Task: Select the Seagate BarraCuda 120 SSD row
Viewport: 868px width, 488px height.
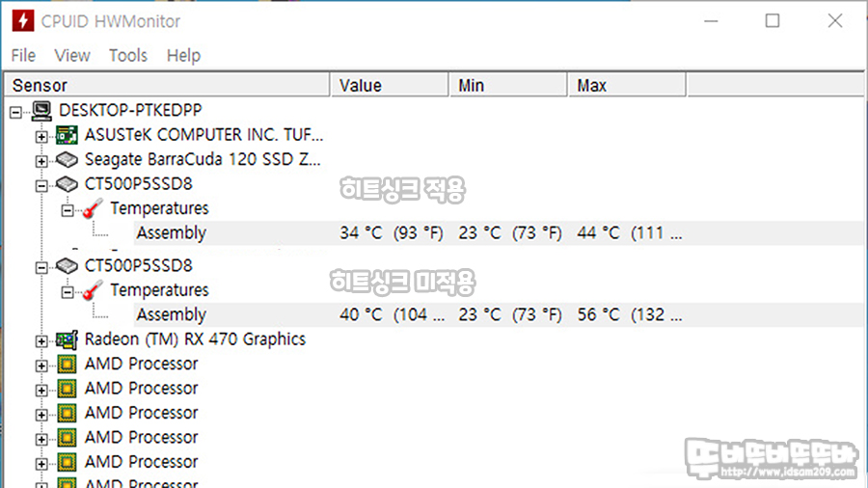Action: tap(203, 159)
